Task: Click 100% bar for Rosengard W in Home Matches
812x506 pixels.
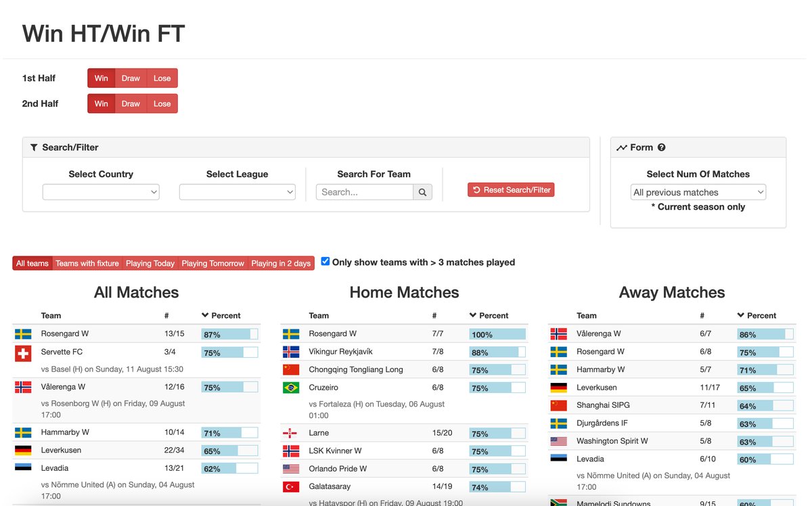Action: tap(497, 334)
